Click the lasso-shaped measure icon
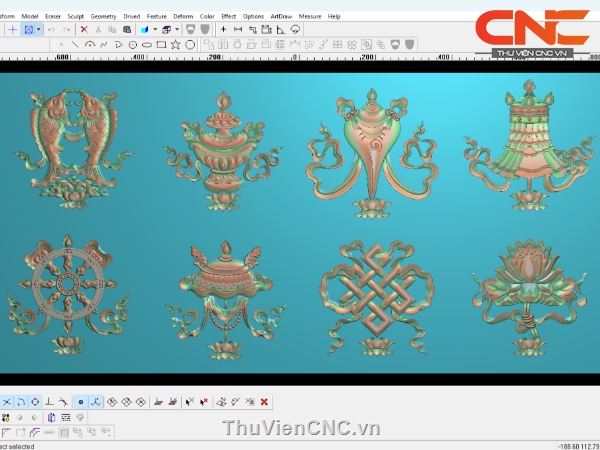The width and height of the screenshot is (600, 450). (x=295, y=29)
